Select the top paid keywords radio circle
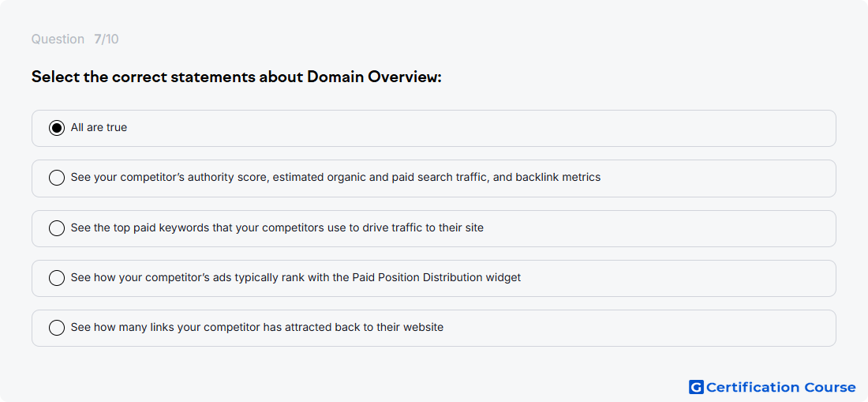Image resolution: width=868 pixels, height=402 pixels. tap(57, 228)
